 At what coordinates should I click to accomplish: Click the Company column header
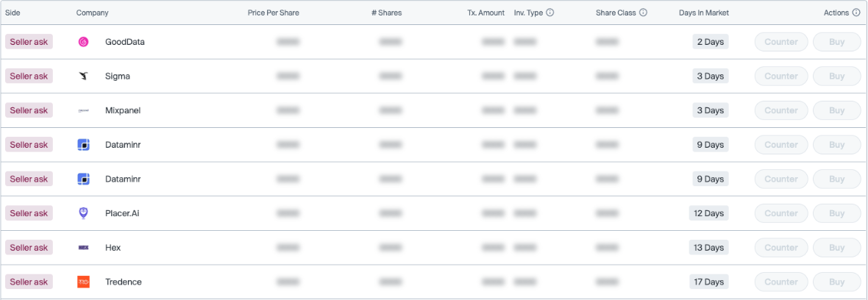pos(93,12)
